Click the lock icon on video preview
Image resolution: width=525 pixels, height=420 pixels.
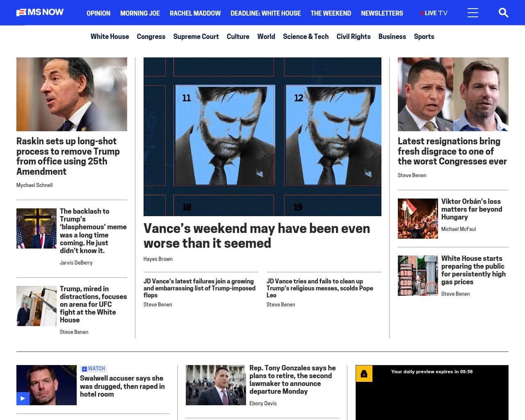(364, 374)
